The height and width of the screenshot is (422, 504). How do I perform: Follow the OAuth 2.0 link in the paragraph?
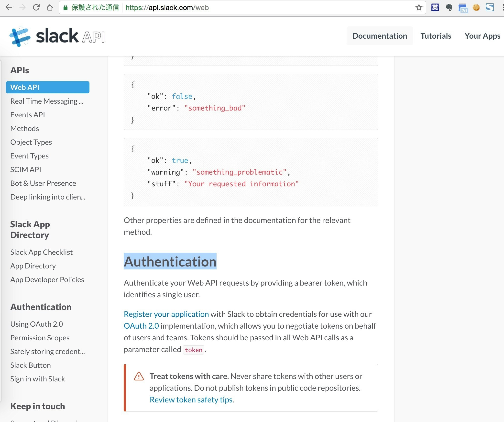click(x=141, y=326)
